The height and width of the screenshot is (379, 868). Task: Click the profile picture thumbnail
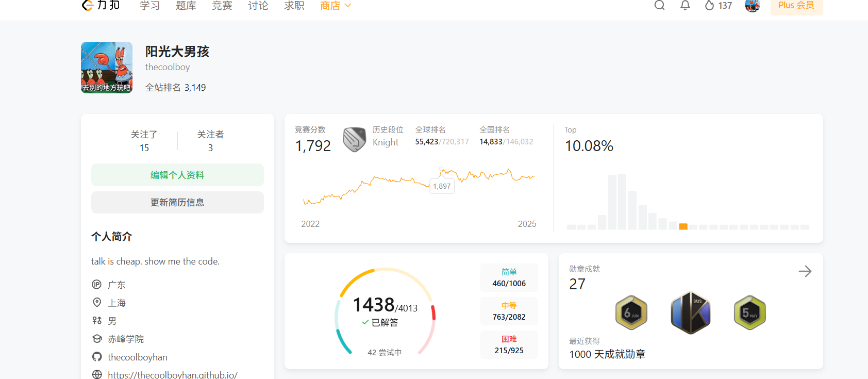click(107, 68)
